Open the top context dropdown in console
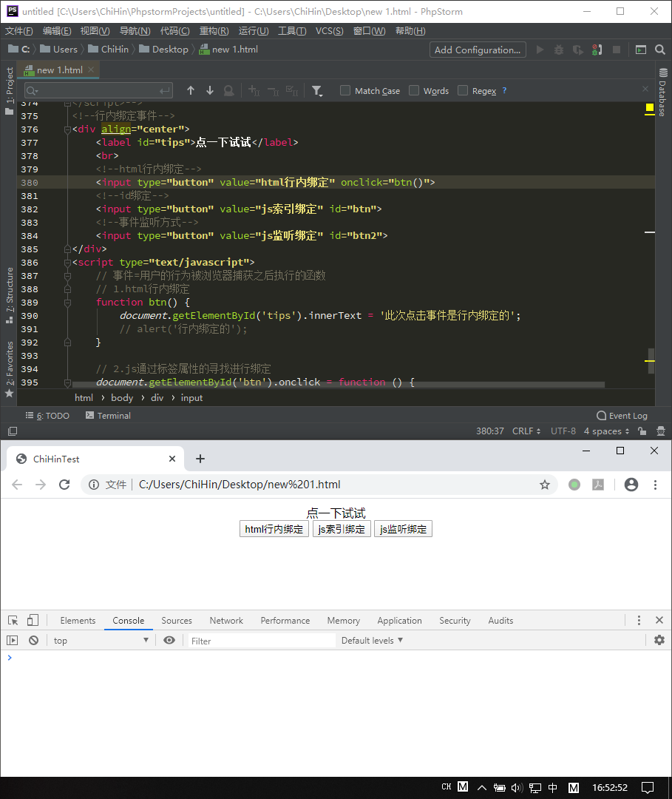672x799 pixels. click(101, 640)
